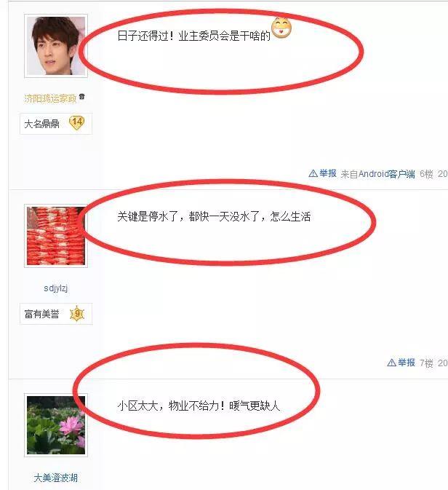
Task: Open 济阳鸿运家政 user profile avatar
Action: (56, 46)
